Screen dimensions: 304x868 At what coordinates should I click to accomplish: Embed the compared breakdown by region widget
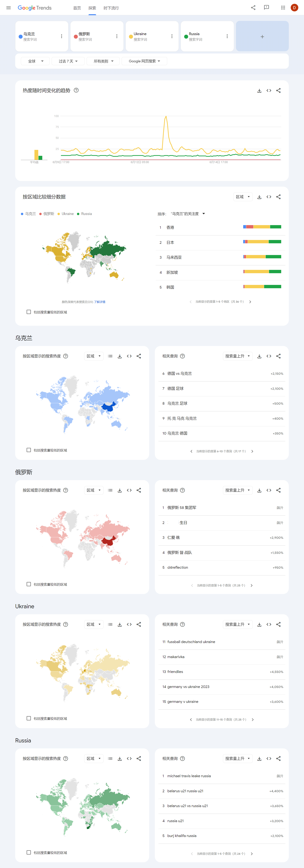pos(269,197)
